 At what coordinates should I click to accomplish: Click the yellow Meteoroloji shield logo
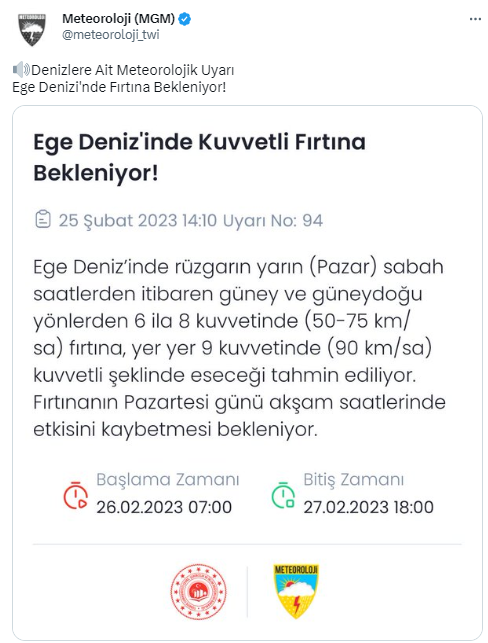point(296,591)
